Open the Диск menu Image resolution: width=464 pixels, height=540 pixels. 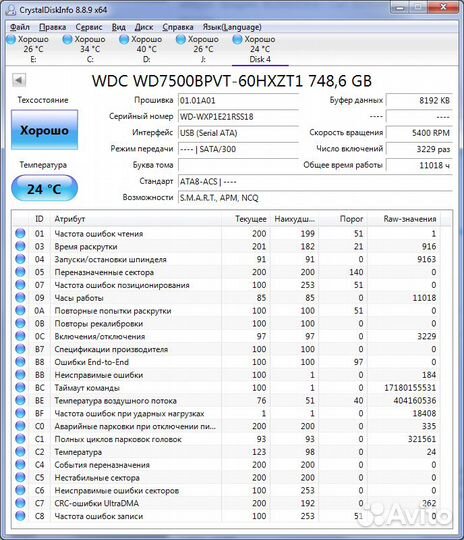click(144, 27)
